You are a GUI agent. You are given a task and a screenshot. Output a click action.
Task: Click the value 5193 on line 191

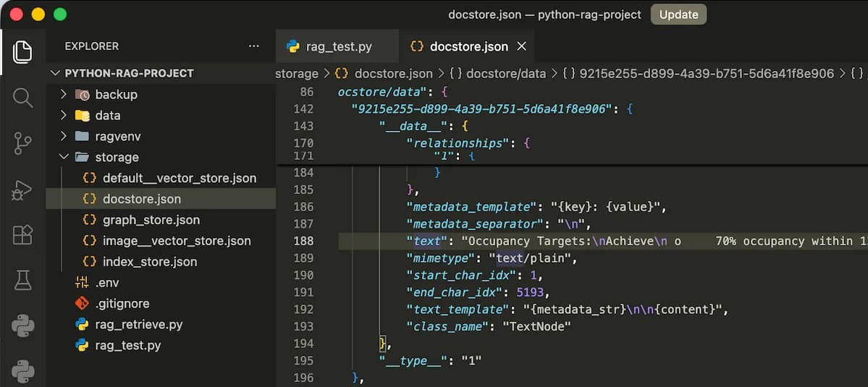click(x=530, y=292)
